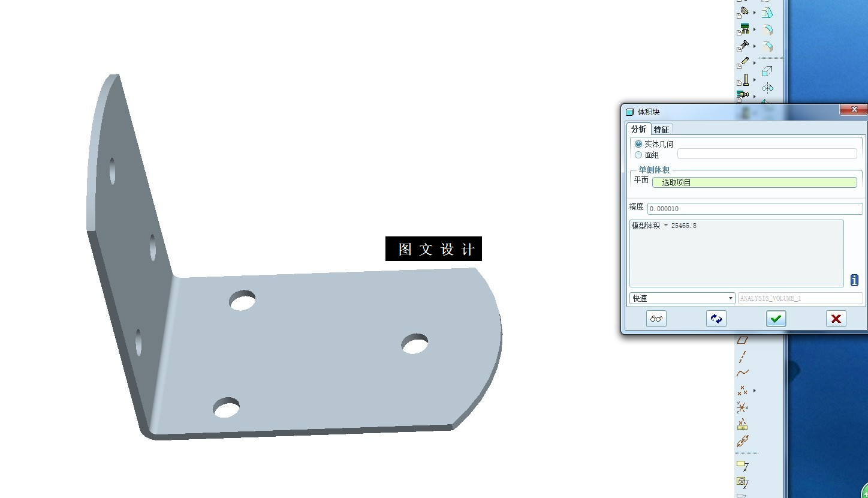Click the 选取项目 plane collector field

pyautogui.click(x=755, y=182)
